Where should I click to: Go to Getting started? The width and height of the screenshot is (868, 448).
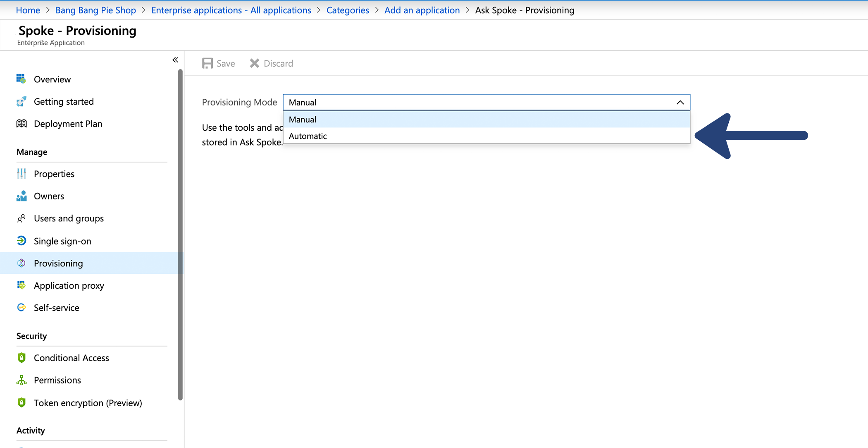[64, 101]
